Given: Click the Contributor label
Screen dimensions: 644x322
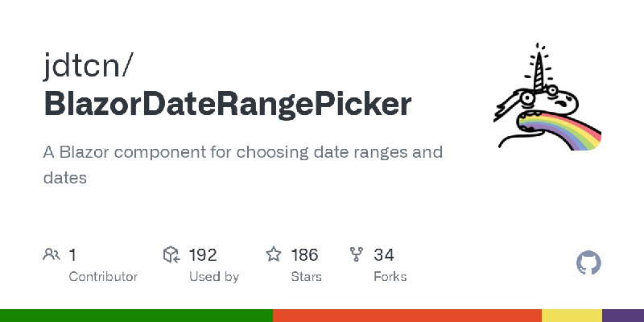Looking at the screenshot, I should point(103,277).
